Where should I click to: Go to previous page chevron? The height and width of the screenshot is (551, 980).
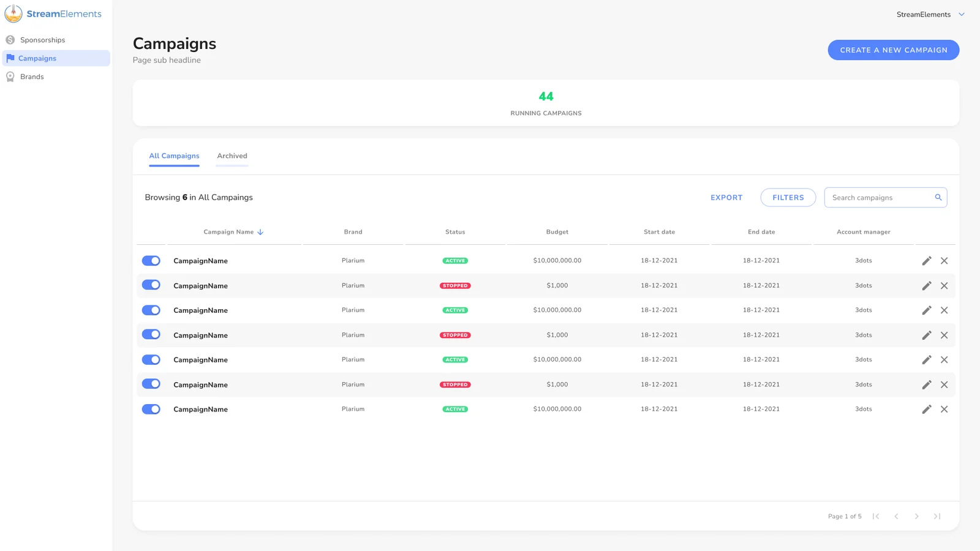pos(896,517)
